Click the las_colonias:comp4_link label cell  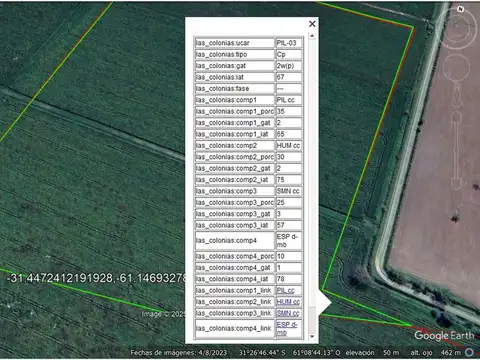[235, 328]
